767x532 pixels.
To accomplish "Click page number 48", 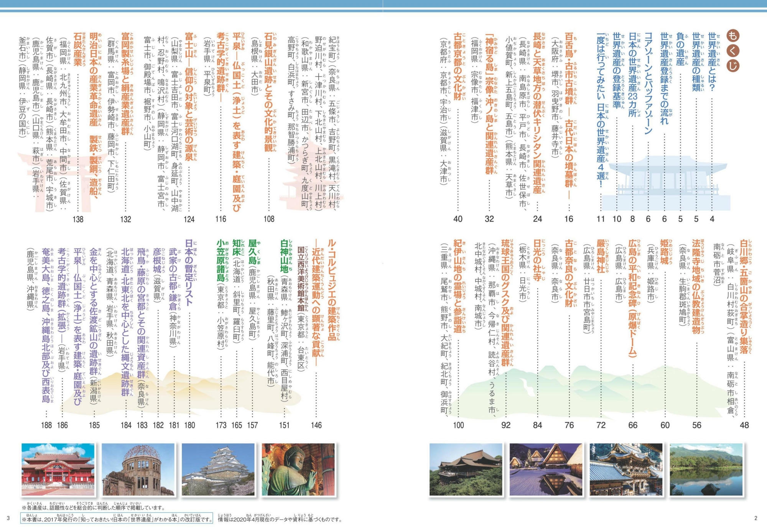I will point(744,425).
